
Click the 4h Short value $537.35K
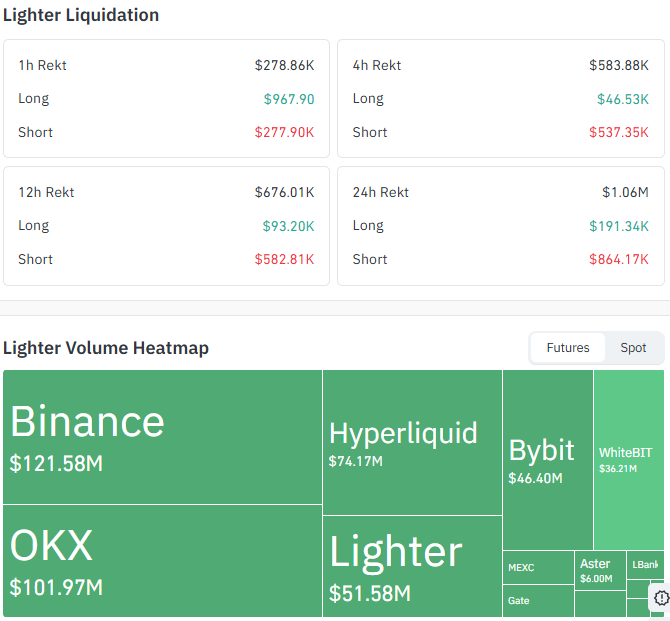point(619,132)
